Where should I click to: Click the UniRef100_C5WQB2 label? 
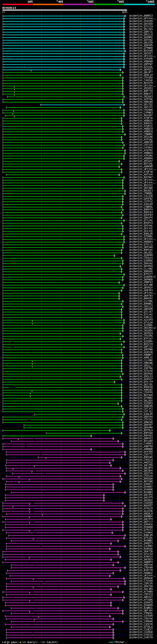click(141, 134)
